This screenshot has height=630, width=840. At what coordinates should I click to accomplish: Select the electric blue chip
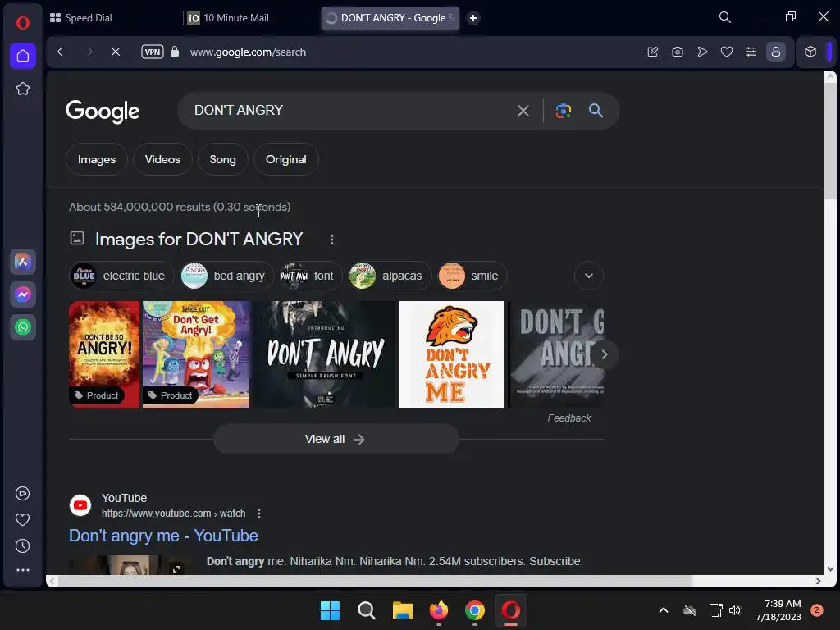point(121,276)
